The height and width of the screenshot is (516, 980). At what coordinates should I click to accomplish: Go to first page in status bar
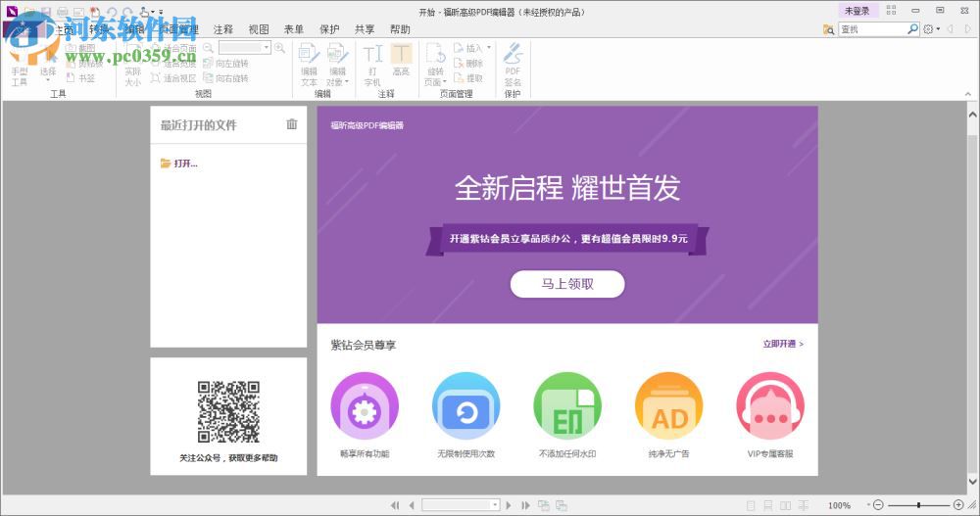395,505
